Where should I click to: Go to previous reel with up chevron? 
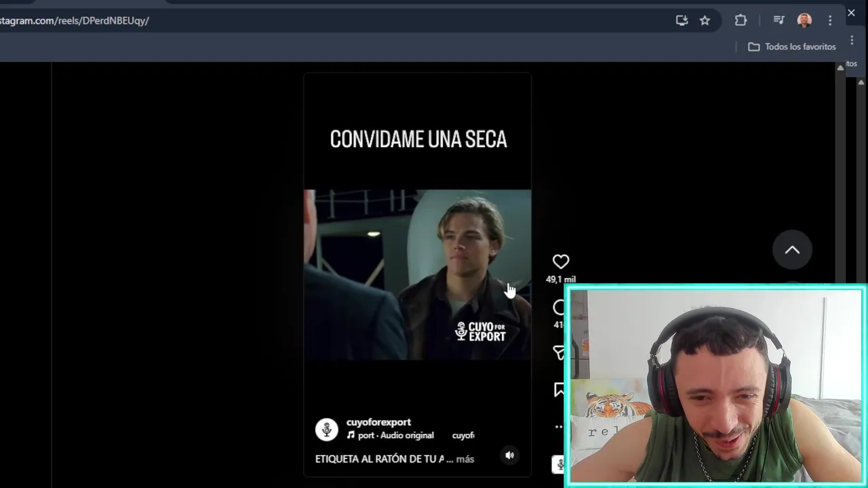click(x=792, y=250)
